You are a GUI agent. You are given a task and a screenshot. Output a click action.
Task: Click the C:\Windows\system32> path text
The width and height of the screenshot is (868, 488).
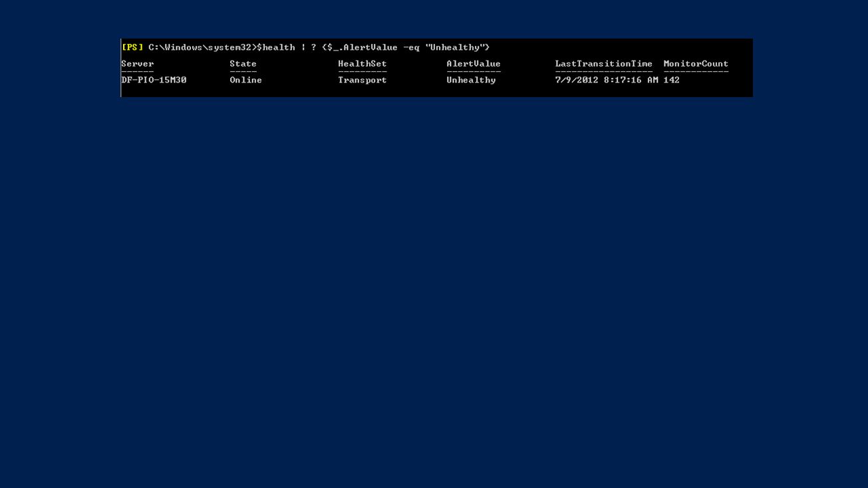pyautogui.click(x=202, y=47)
